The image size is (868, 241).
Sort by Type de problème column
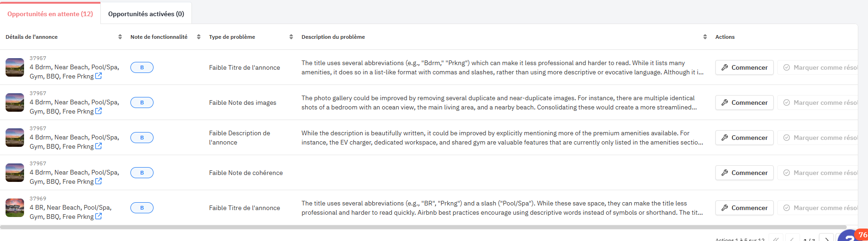[x=291, y=37]
